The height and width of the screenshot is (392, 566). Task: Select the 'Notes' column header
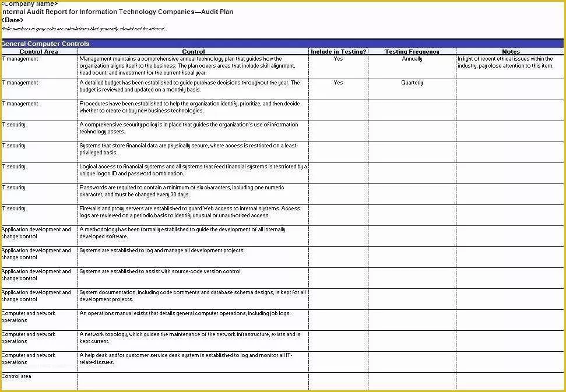[511, 52]
